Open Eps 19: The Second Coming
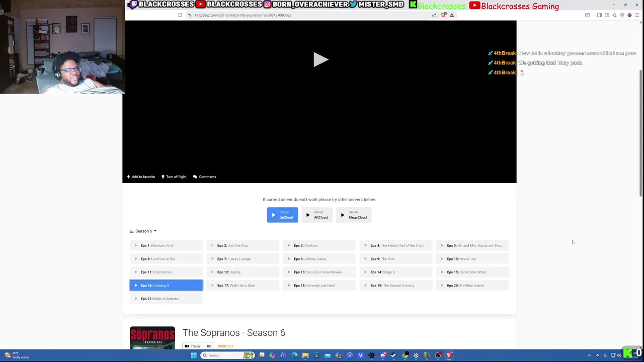 tap(395, 286)
